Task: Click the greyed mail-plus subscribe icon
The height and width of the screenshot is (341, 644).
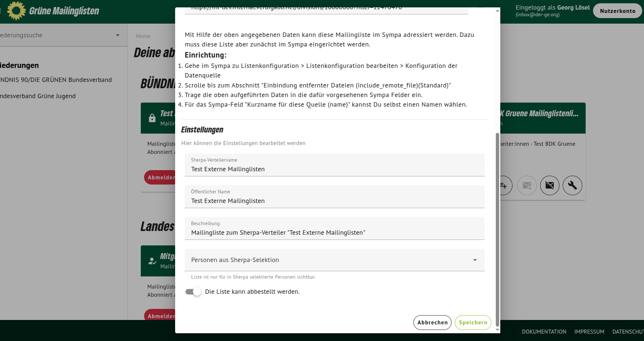Action: pos(527,185)
